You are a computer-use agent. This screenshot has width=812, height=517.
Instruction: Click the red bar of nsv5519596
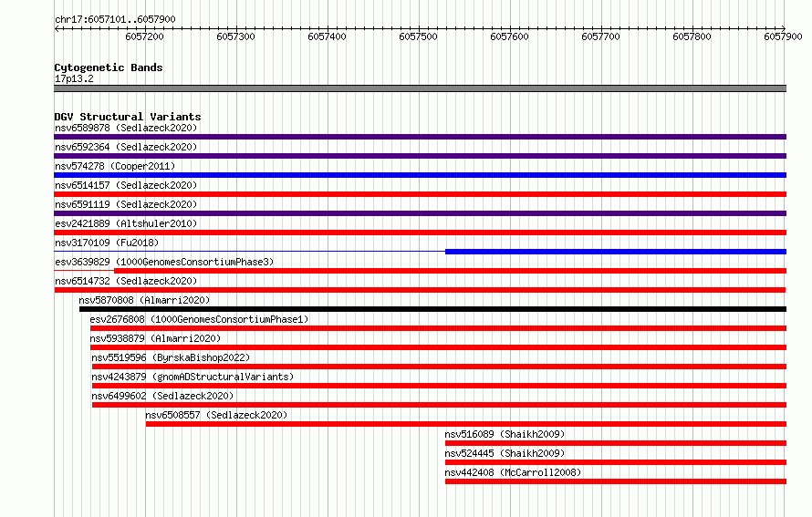[439, 367]
